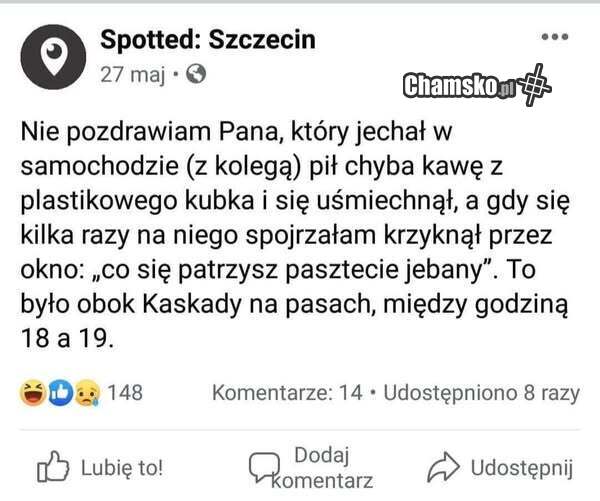Open the 148 reactions count
Image resolution: width=600 pixels, height=501 pixels.
[125, 394]
